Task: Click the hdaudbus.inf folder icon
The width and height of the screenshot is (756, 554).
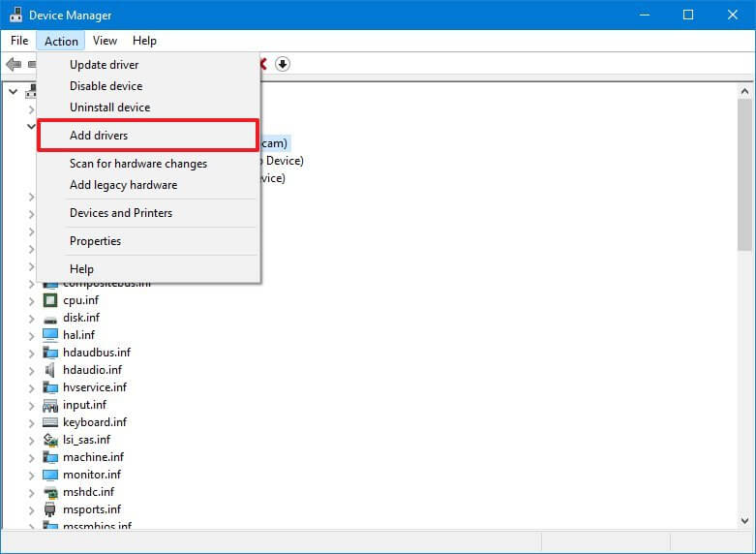Action: coord(50,353)
